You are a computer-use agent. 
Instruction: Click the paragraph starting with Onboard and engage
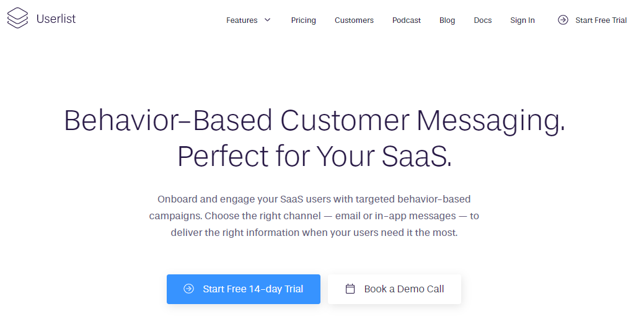coord(314,216)
